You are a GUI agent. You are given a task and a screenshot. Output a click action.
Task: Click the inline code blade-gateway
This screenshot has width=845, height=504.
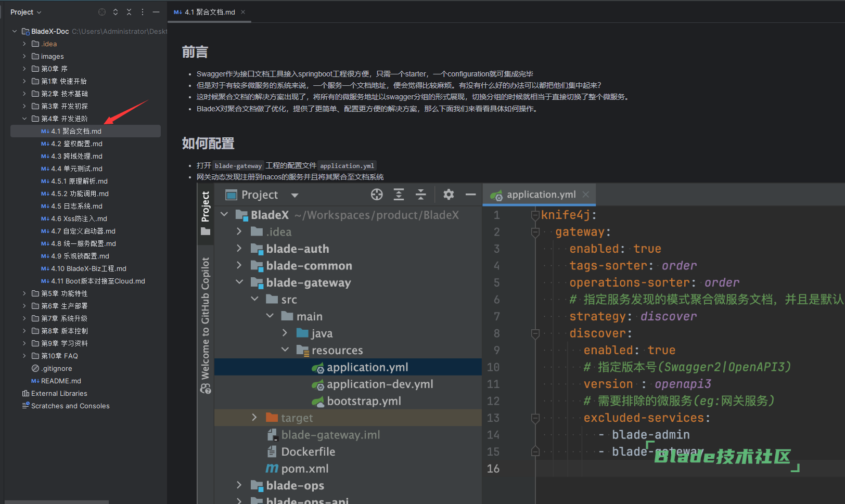tap(238, 166)
